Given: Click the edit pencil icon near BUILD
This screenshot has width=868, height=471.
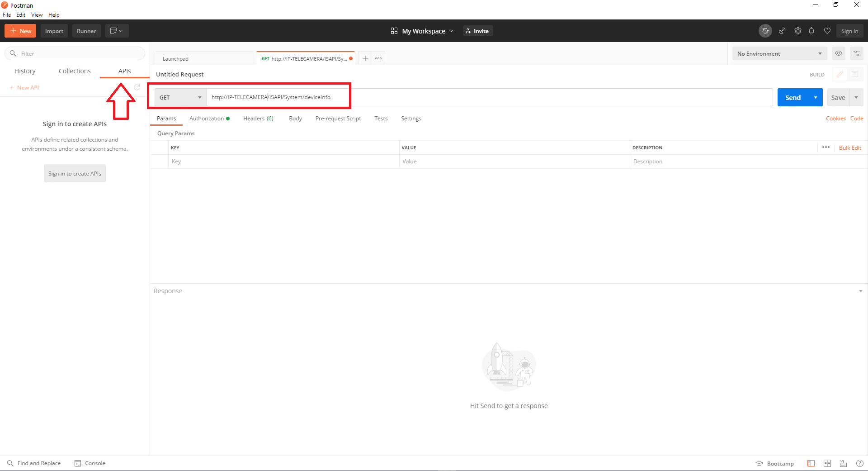Looking at the screenshot, I should pos(840,74).
